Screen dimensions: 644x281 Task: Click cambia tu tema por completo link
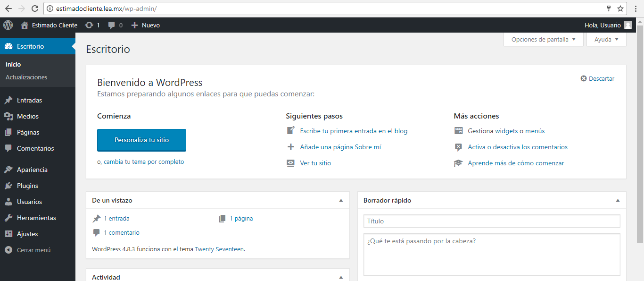[x=144, y=162]
